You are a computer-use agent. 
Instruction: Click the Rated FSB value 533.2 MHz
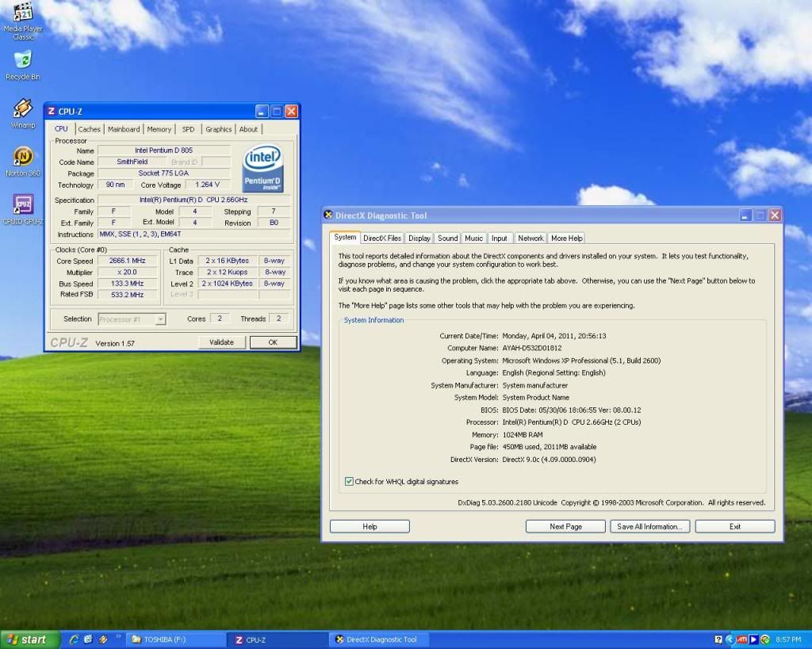click(x=128, y=295)
